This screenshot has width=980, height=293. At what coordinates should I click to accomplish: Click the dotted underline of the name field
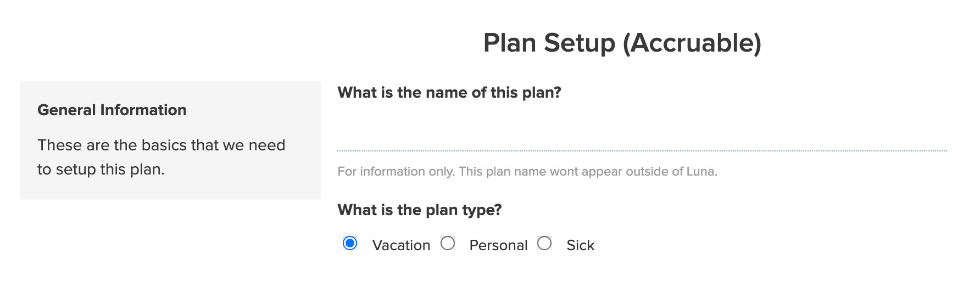click(x=642, y=150)
